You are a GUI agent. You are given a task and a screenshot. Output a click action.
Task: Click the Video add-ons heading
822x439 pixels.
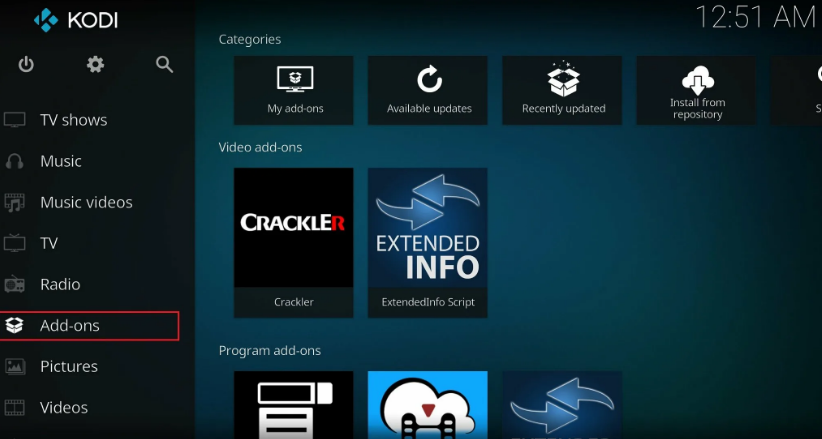261,147
